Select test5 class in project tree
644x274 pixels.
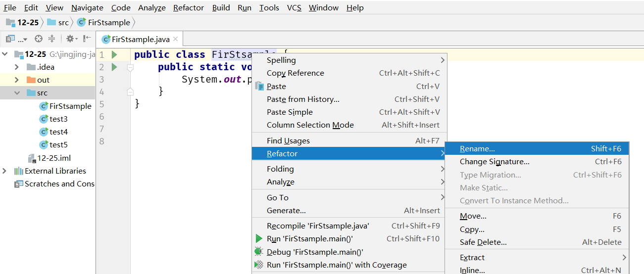[58, 144]
